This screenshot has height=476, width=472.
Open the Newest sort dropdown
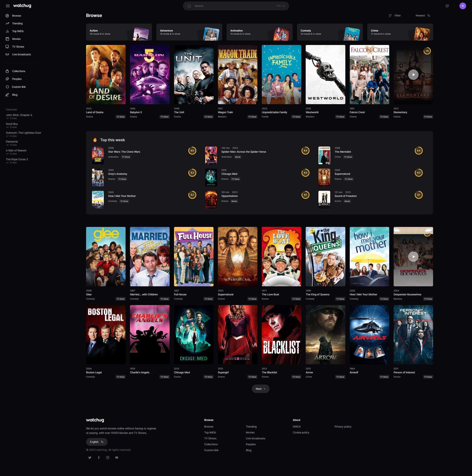tap(422, 15)
